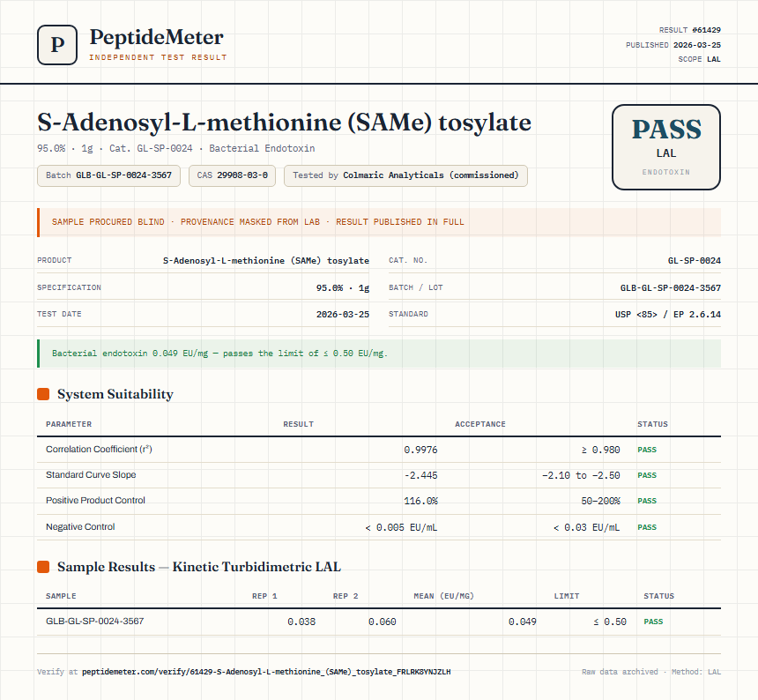This screenshot has height=700, width=758.
Task: Click the result < 0.005 EU/mL
Action: (x=401, y=528)
